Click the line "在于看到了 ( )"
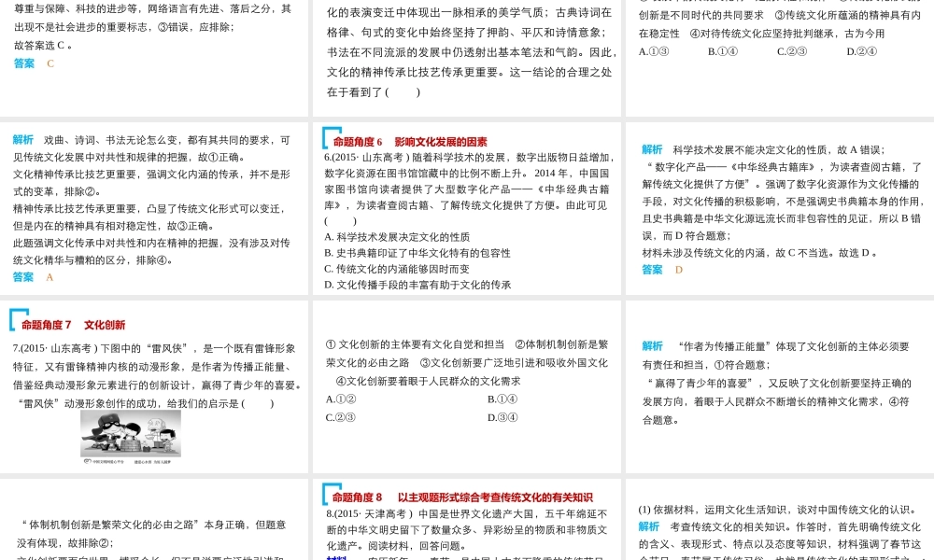 (x=374, y=92)
